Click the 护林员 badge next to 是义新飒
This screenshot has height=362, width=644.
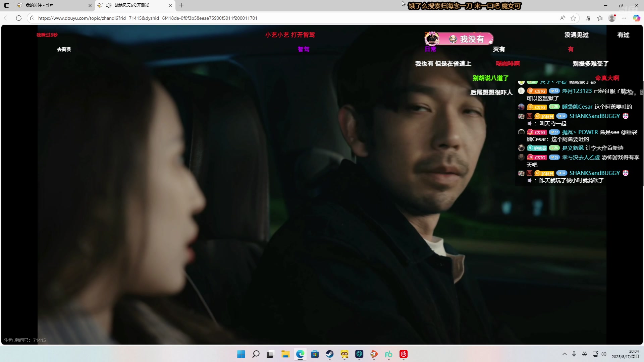[537, 148]
